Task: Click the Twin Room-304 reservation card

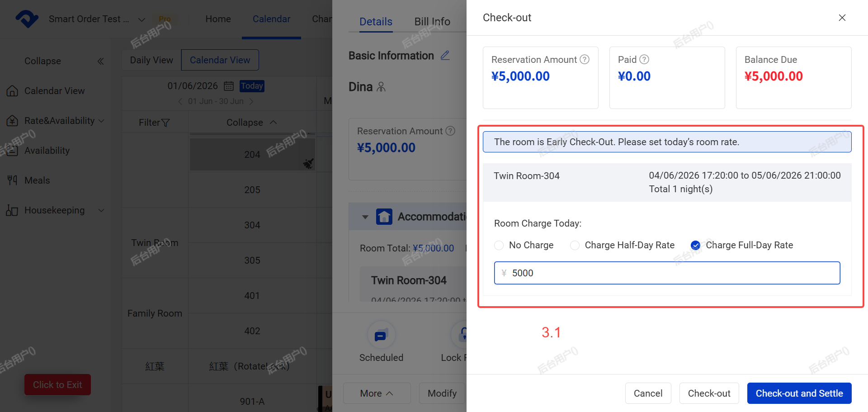Action: [413, 284]
